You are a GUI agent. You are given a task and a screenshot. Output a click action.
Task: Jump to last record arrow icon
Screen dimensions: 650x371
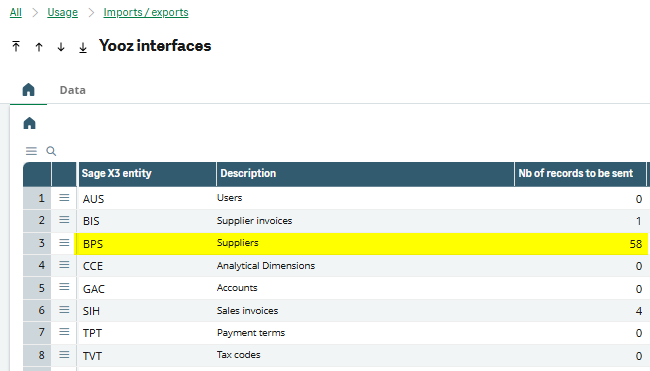[83, 47]
